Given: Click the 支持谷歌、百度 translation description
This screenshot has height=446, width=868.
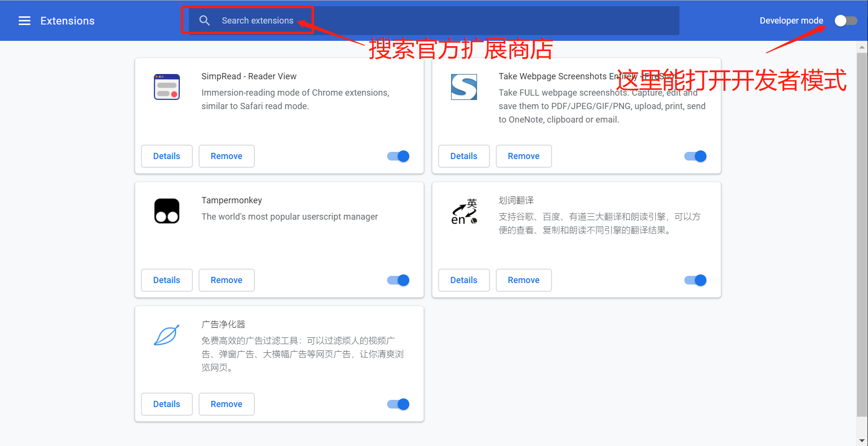Looking at the screenshot, I should tap(600, 223).
